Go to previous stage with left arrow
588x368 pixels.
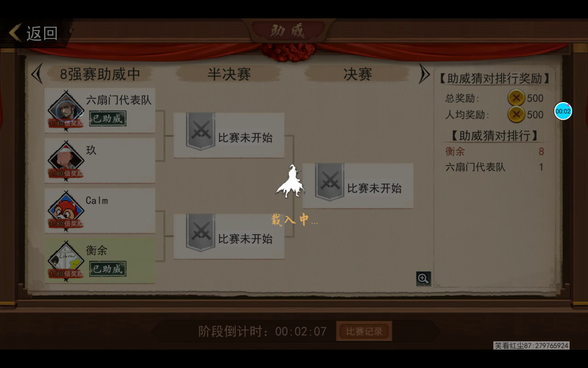36,74
